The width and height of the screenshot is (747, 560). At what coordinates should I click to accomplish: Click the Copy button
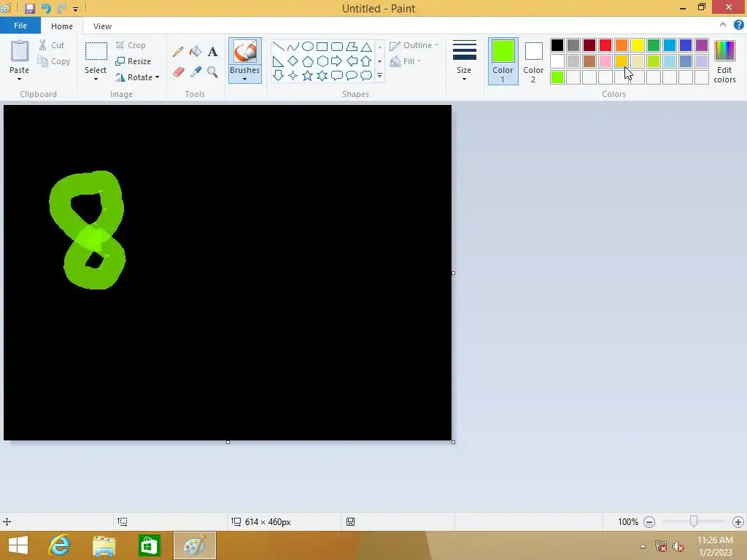point(54,61)
